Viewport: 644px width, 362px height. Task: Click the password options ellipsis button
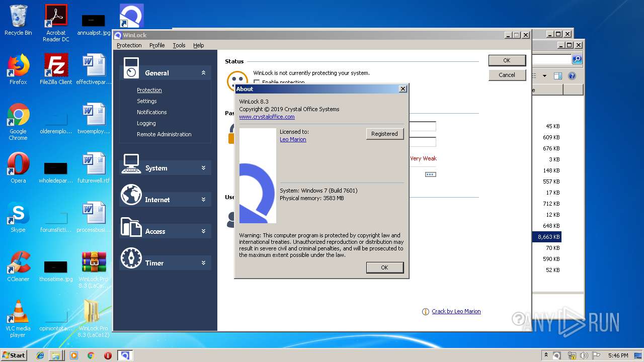[x=430, y=174]
